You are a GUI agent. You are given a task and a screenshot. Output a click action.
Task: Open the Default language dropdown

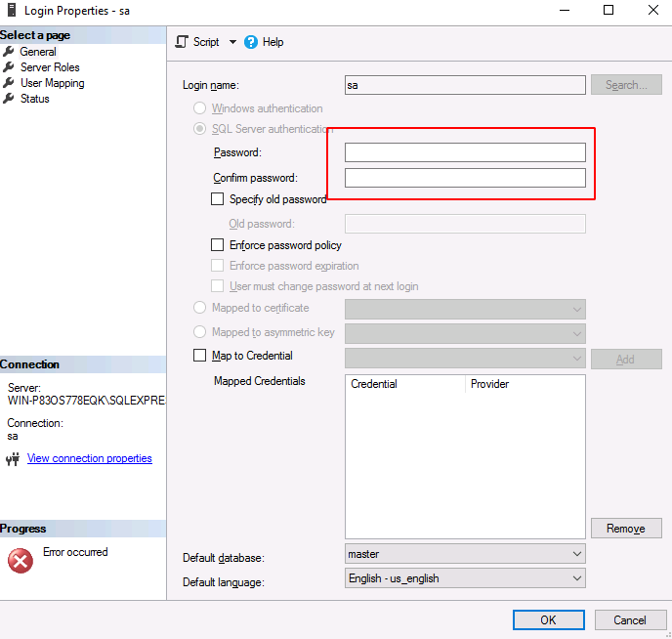[465, 578]
